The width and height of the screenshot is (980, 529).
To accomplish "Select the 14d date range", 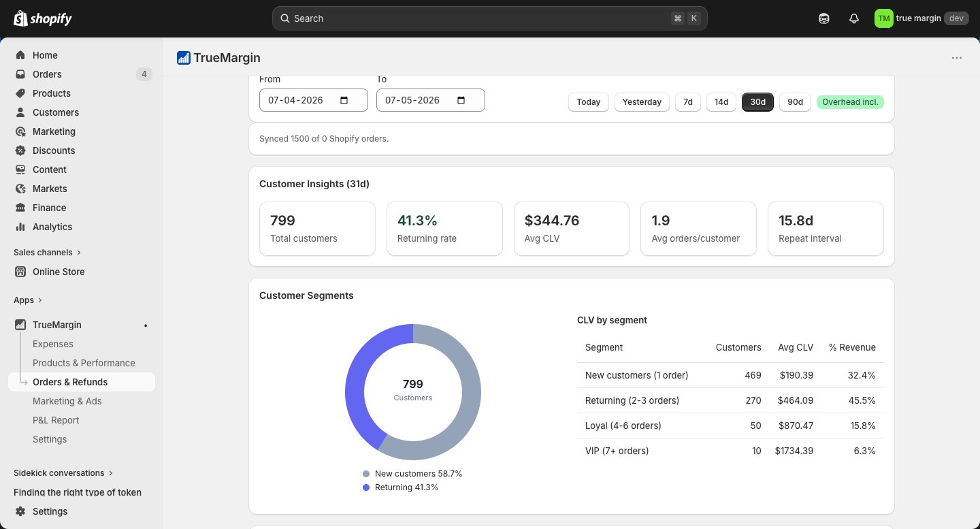I will [x=721, y=102].
